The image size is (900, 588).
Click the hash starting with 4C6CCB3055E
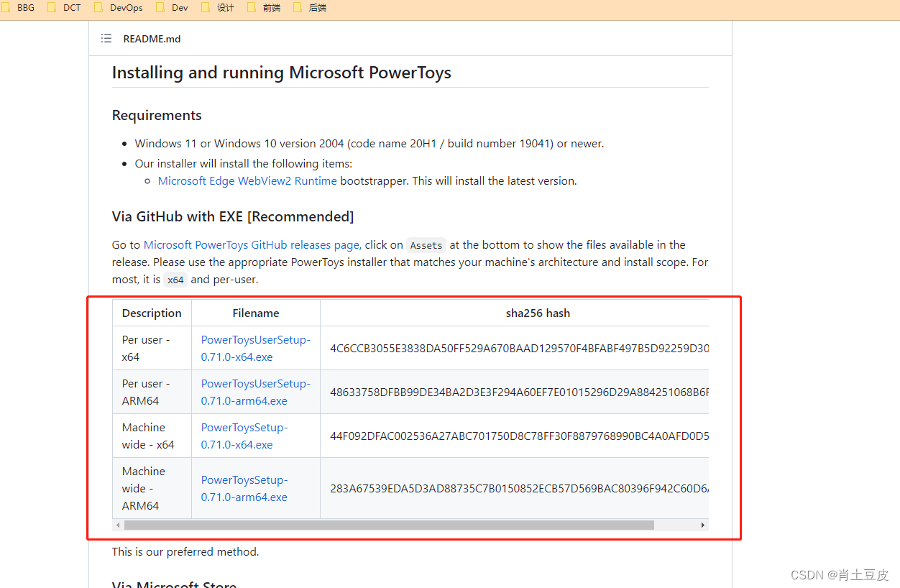tap(519, 349)
